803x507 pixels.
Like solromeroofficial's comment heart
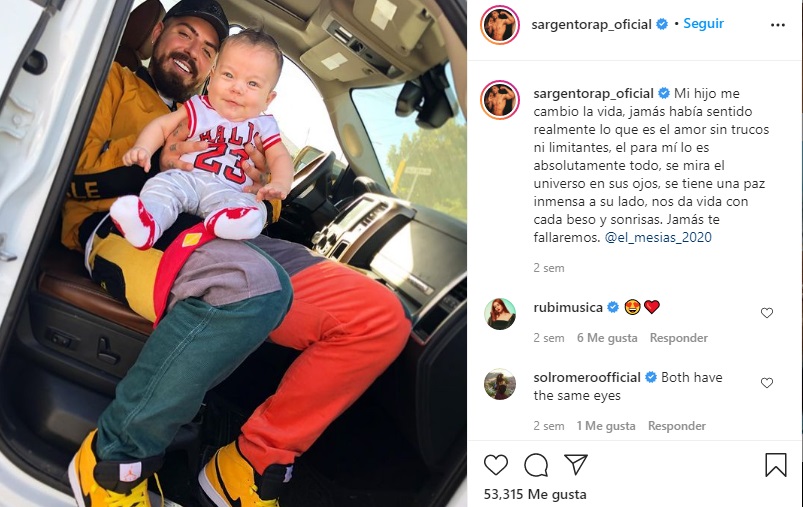(767, 383)
